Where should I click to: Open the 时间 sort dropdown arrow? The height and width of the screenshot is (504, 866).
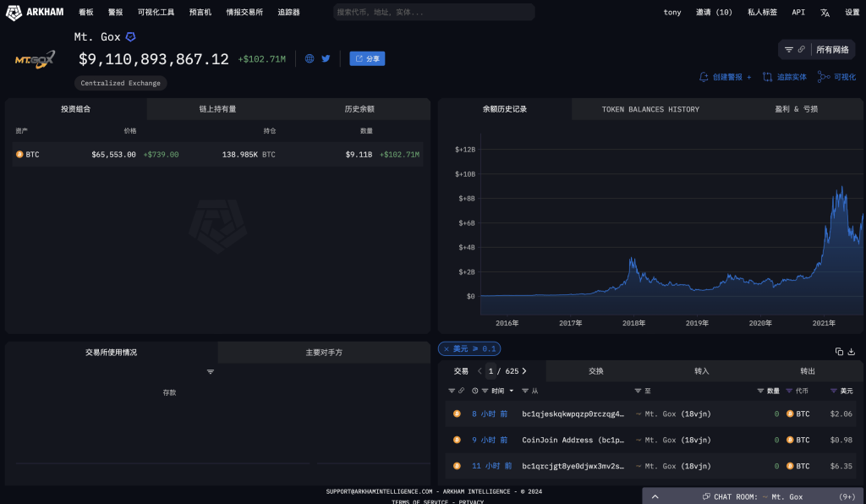click(512, 391)
